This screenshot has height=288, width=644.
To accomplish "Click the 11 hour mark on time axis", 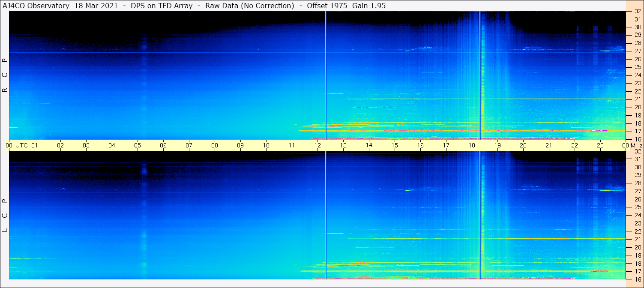I will coord(292,146).
